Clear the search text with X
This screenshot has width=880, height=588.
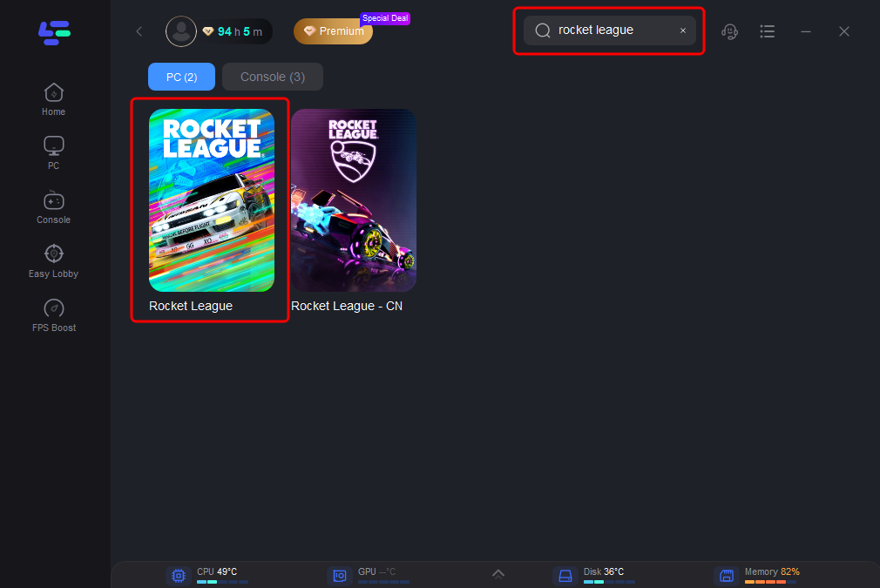[x=682, y=30]
